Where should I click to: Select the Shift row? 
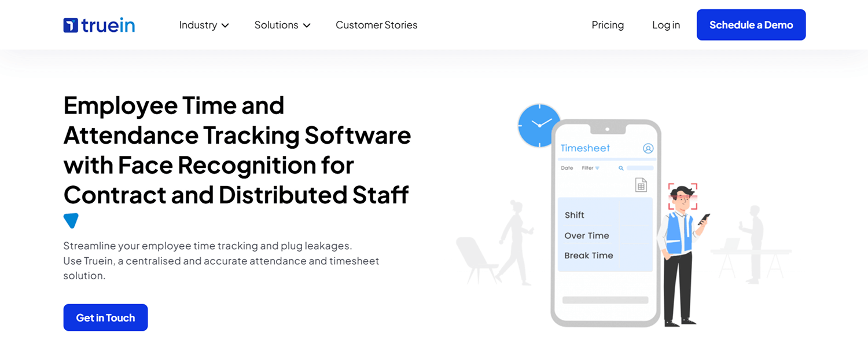605,215
